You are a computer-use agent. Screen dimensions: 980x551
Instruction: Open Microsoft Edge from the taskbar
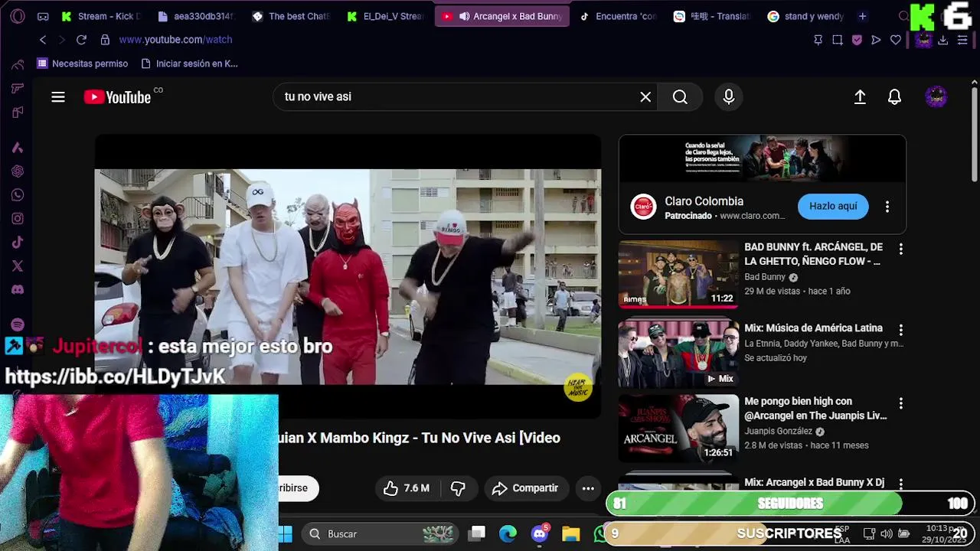point(508,533)
